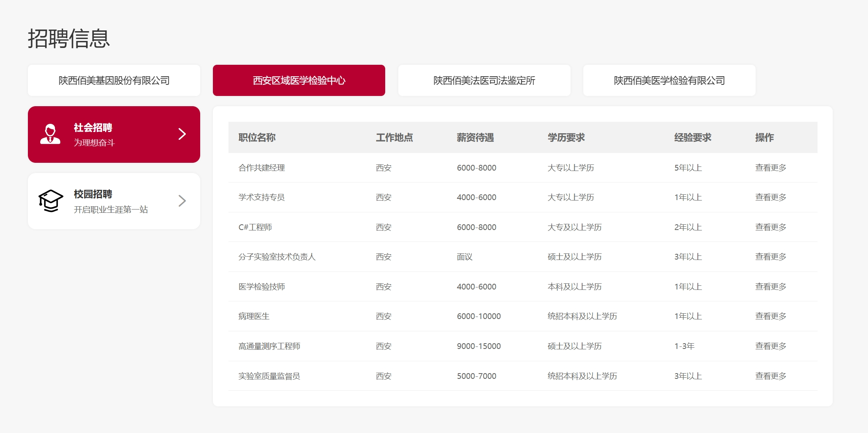Click the 学历要求 column header
868x433 pixels.
tap(566, 137)
